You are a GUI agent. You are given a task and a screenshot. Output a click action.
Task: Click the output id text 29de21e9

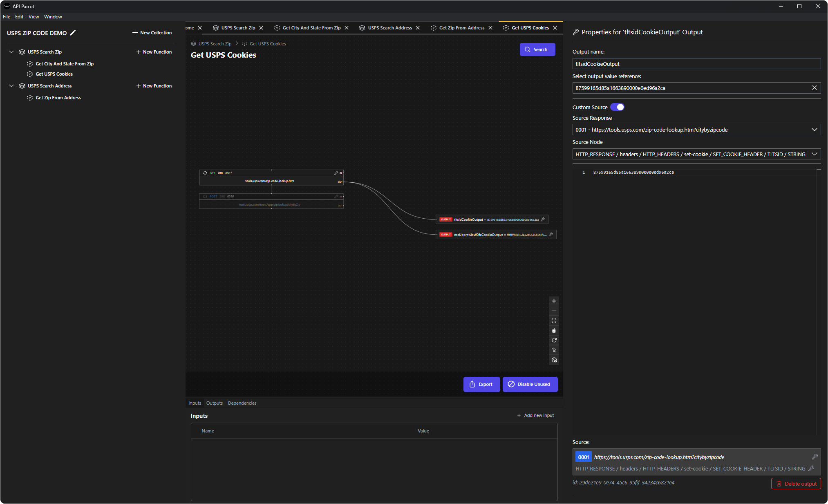[623, 482]
